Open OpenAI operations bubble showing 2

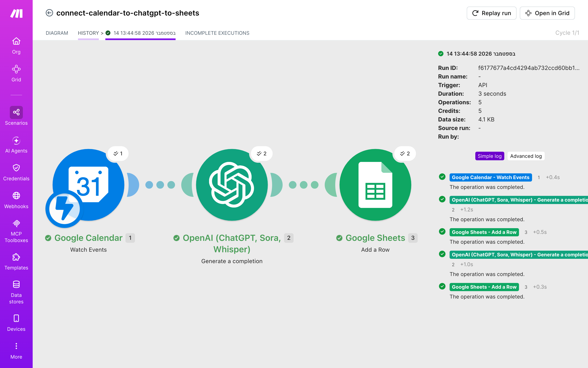262,153
